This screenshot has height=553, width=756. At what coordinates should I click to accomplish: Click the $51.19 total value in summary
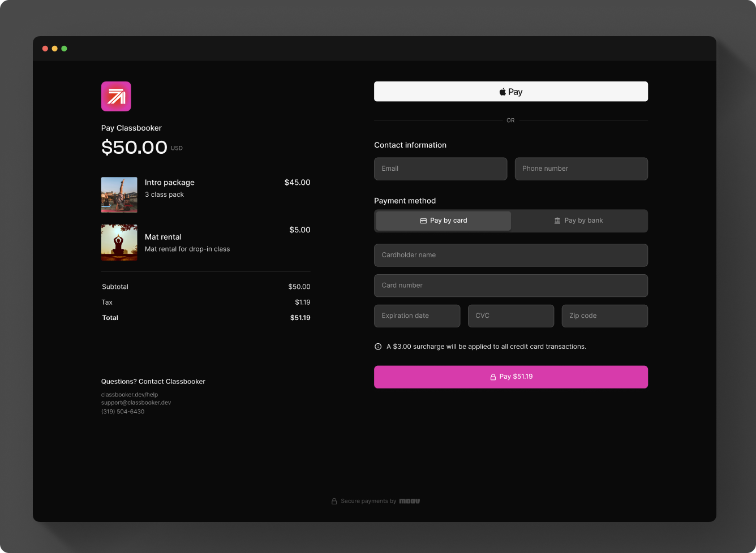(x=300, y=318)
